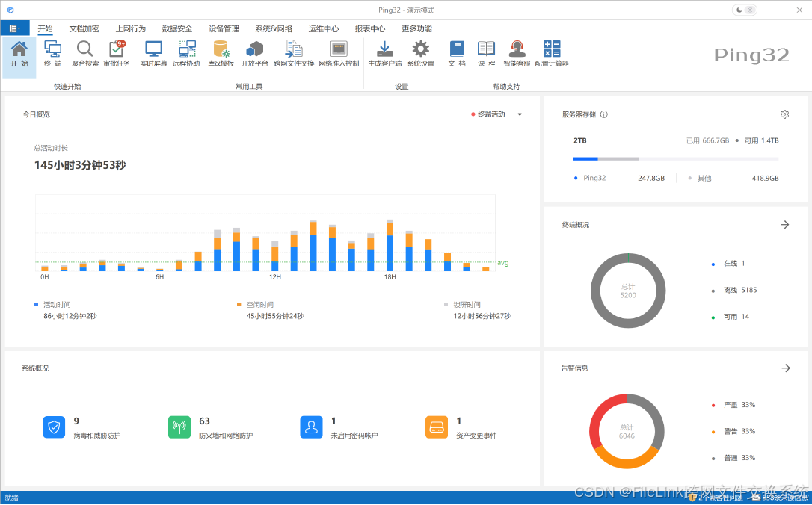The width and height of the screenshot is (812, 505).
Task: Click the server storage settings gear icon
Action: click(x=784, y=114)
